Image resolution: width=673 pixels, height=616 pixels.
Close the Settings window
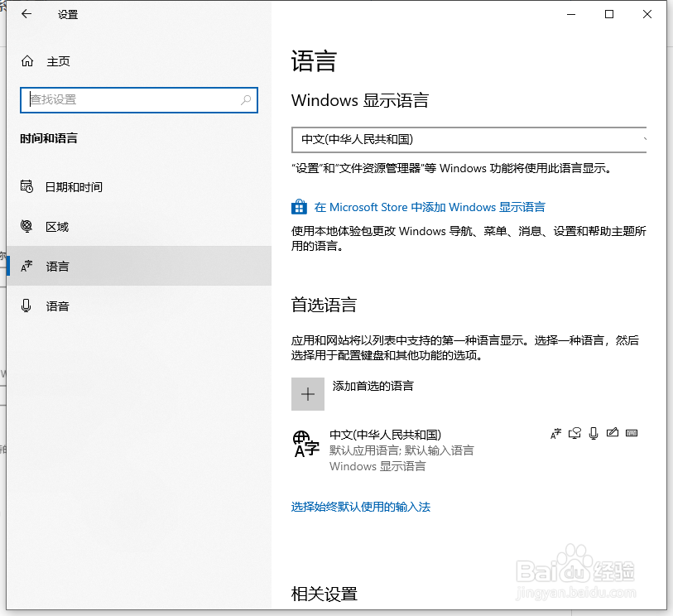coord(647,14)
